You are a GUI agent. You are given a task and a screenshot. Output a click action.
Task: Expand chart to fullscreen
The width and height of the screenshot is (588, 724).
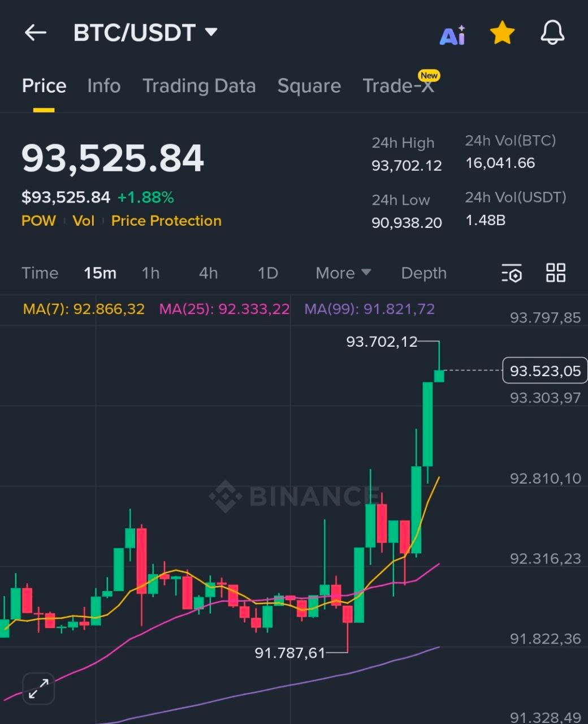pyautogui.click(x=38, y=688)
